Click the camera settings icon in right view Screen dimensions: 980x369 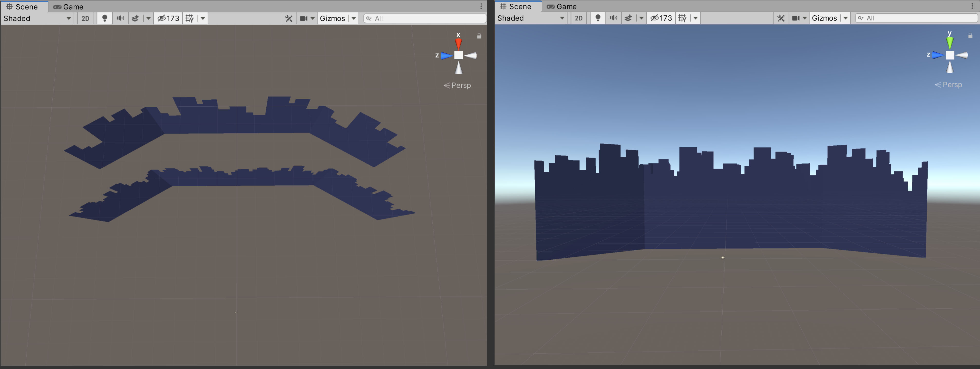tap(796, 18)
